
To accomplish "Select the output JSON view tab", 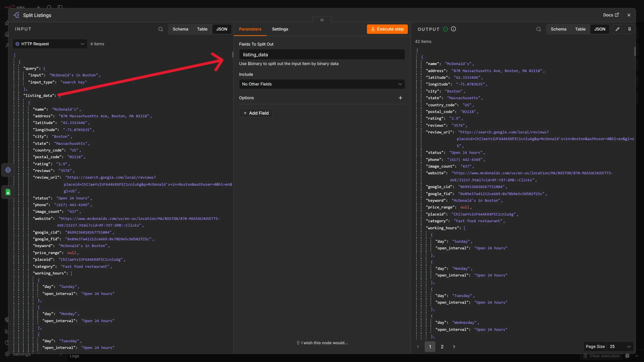I will 600,29.
